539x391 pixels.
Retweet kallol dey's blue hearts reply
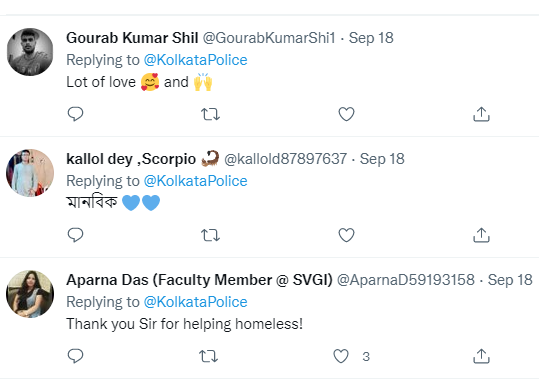click(210, 235)
